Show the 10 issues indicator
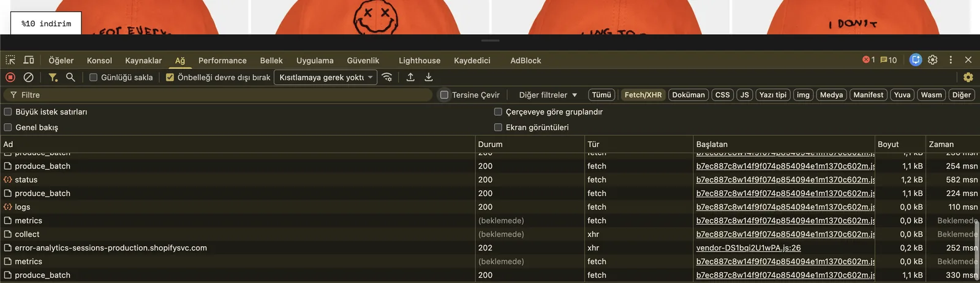980x283 pixels. (x=889, y=60)
